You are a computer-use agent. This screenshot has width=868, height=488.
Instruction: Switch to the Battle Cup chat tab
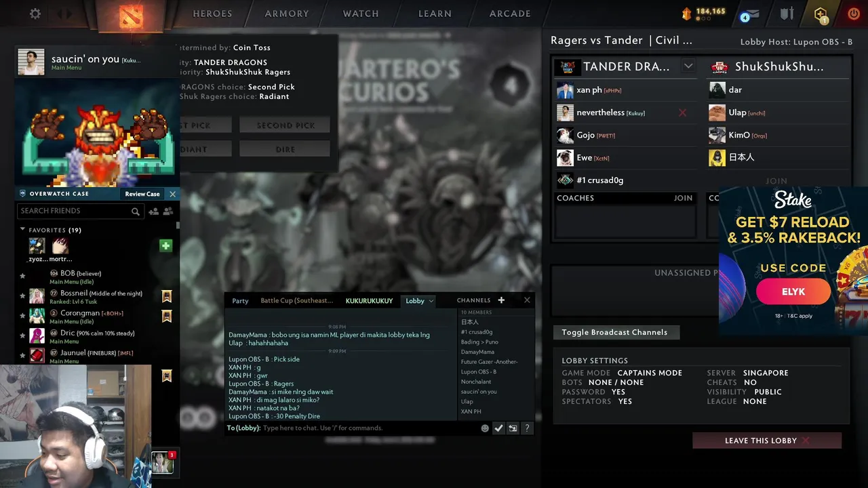click(297, 301)
